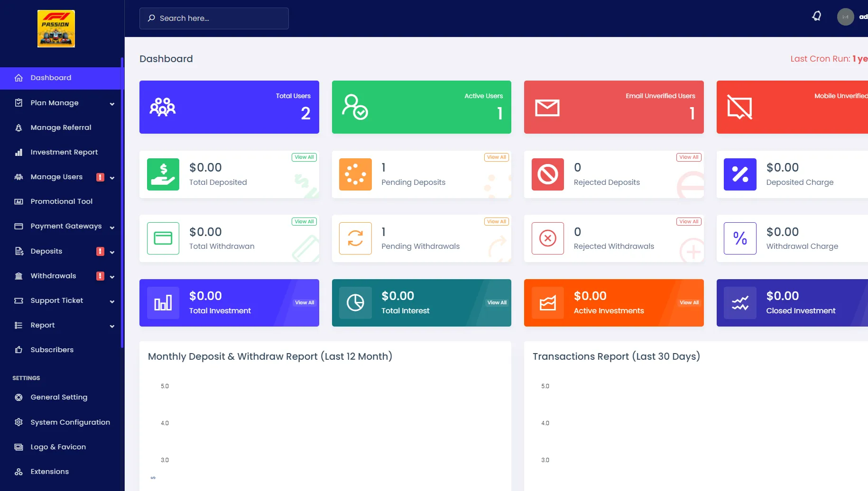Expand the Payment Gateways submenu arrow
The width and height of the screenshot is (868, 491).
tap(112, 227)
